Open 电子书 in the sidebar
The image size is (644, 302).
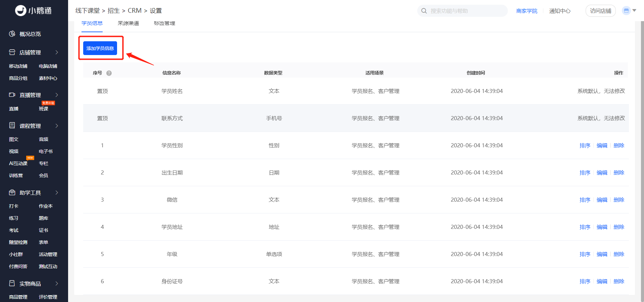pos(46,151)
